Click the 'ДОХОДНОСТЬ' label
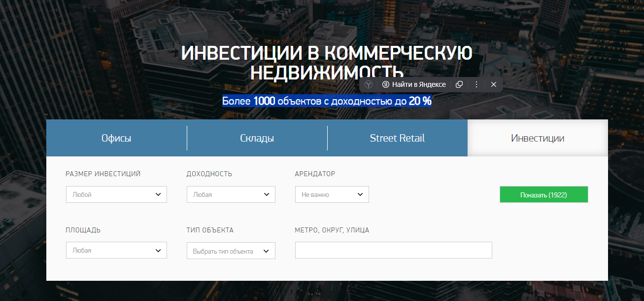Viewport: 644px width, 301px height. [x=209, y=174]
